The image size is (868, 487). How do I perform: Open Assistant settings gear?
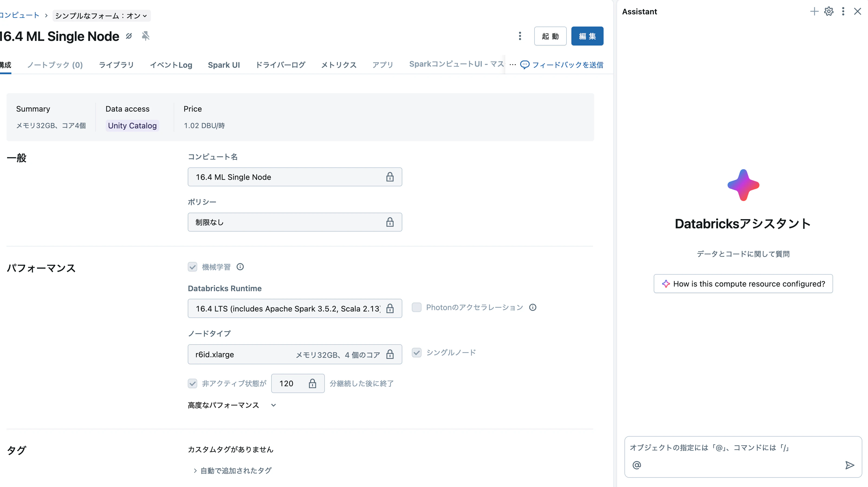[828, 11]
